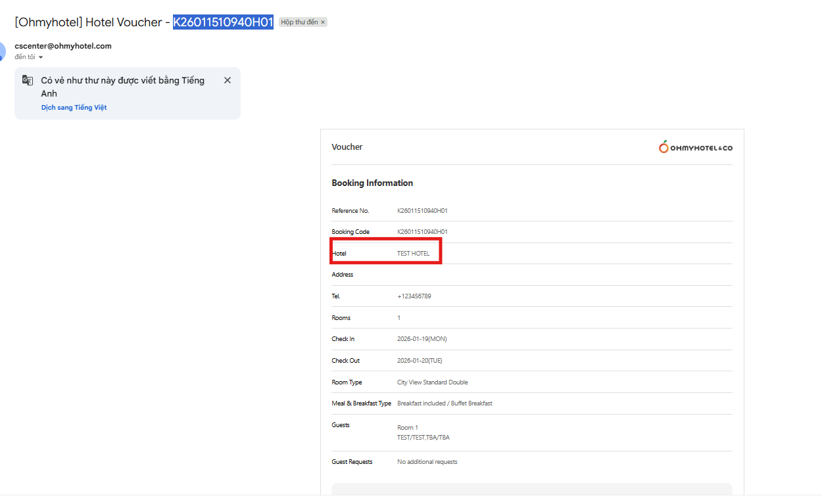Click the Booking Code value in the voucher
822x504 pixels.
[x=422, y=232]
